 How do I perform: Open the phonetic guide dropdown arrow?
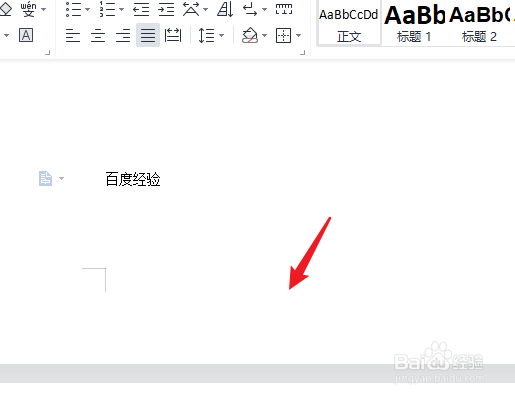44,9
